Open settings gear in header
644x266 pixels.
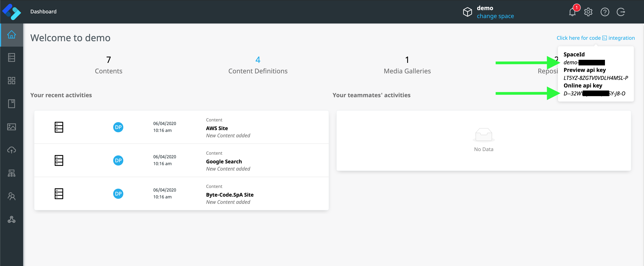coord(588,12)
